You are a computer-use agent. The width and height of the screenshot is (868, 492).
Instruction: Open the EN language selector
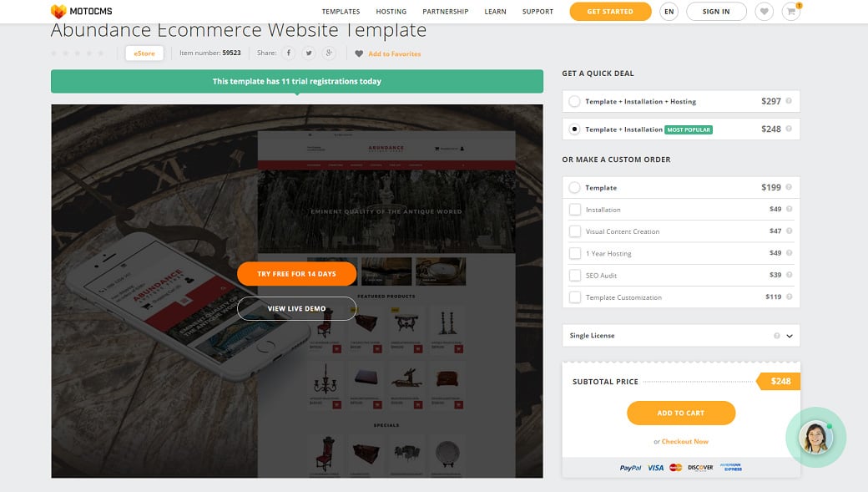[669, 11]
